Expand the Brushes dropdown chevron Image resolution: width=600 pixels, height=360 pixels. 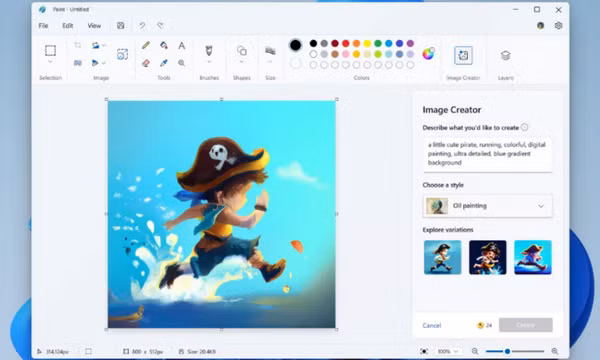pyautogui.click(x=209, y=62)
